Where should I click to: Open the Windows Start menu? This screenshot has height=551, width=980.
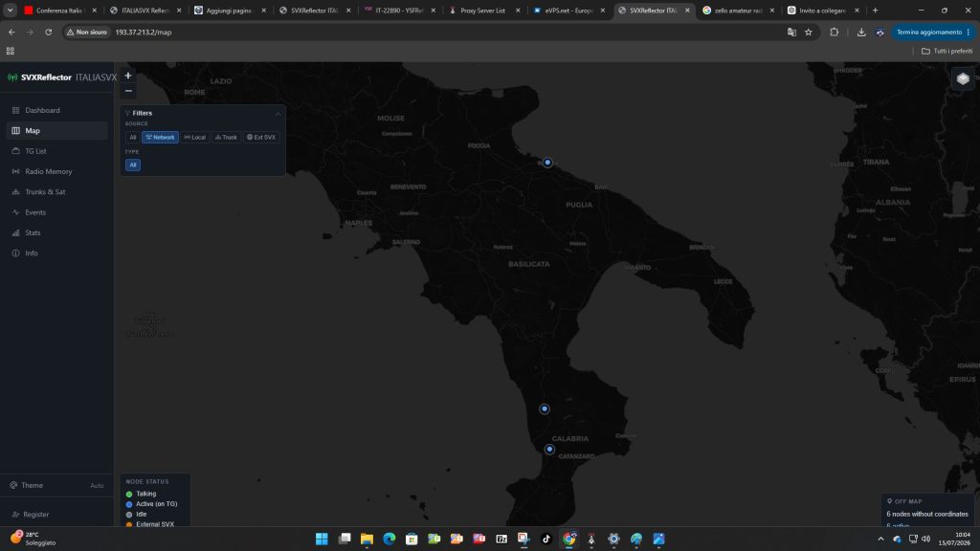click(x=322, y=539)
